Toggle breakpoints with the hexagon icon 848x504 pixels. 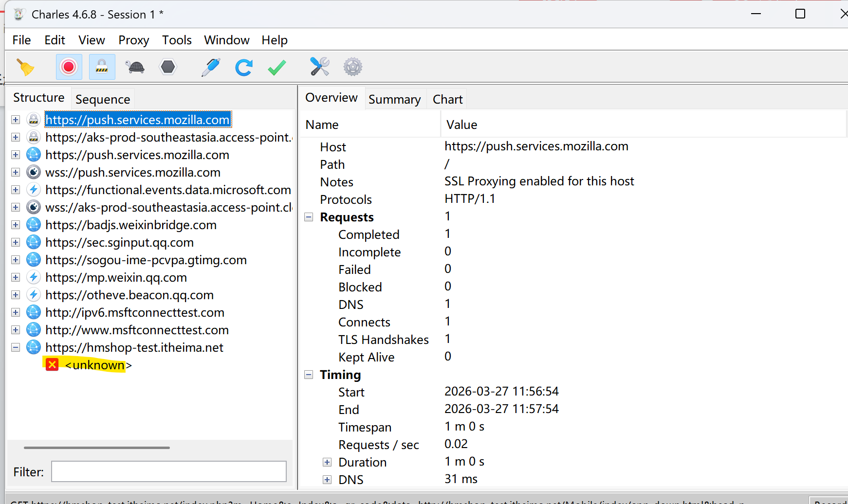click(168, 67)
